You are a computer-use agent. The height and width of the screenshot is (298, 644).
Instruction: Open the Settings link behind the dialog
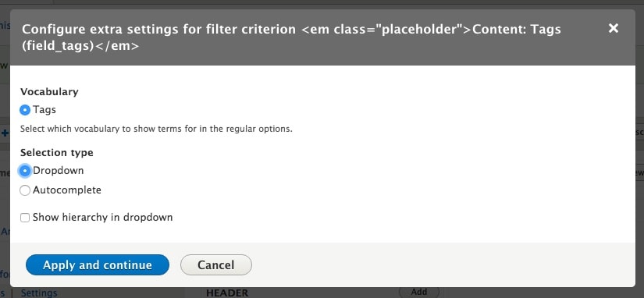click(x=39, y=293)
